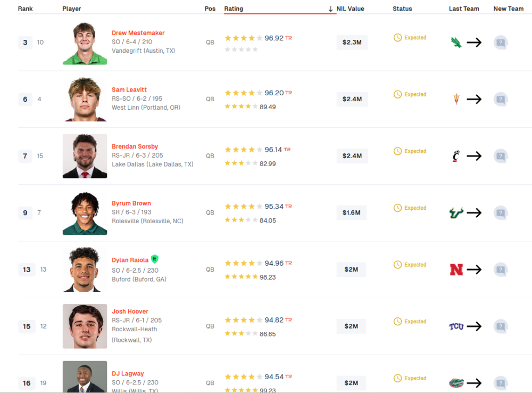Click the South Florida Bulls logo
This screenshot has height=393, width=532.
tap(456, 213)
